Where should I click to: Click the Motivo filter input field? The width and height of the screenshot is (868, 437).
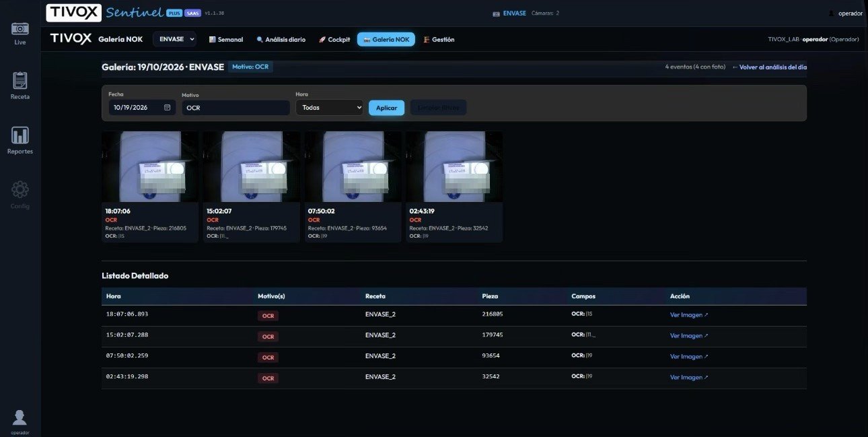(x=236, y=108)
